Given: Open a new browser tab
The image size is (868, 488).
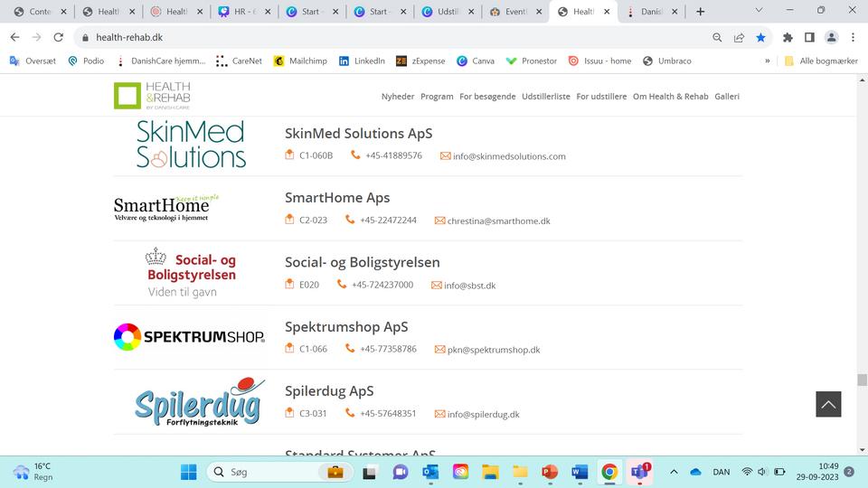Looking at the screenshot, I should click(x=700, y=12).
